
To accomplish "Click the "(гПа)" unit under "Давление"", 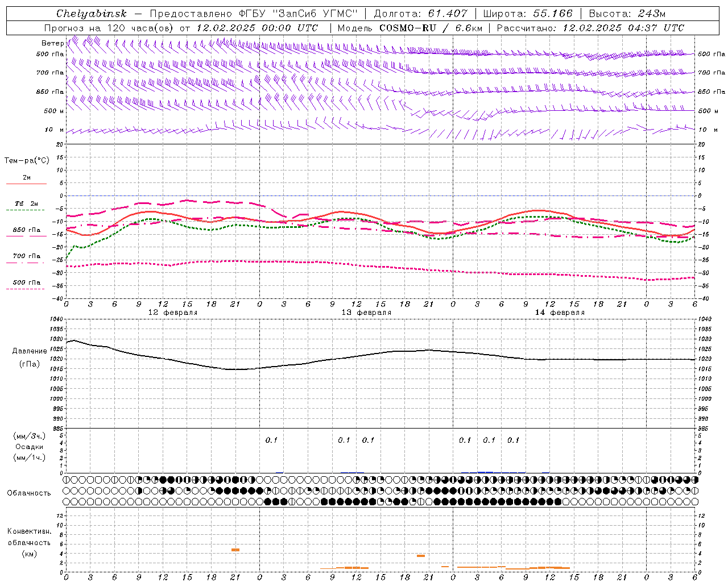I will coord(30,364).
